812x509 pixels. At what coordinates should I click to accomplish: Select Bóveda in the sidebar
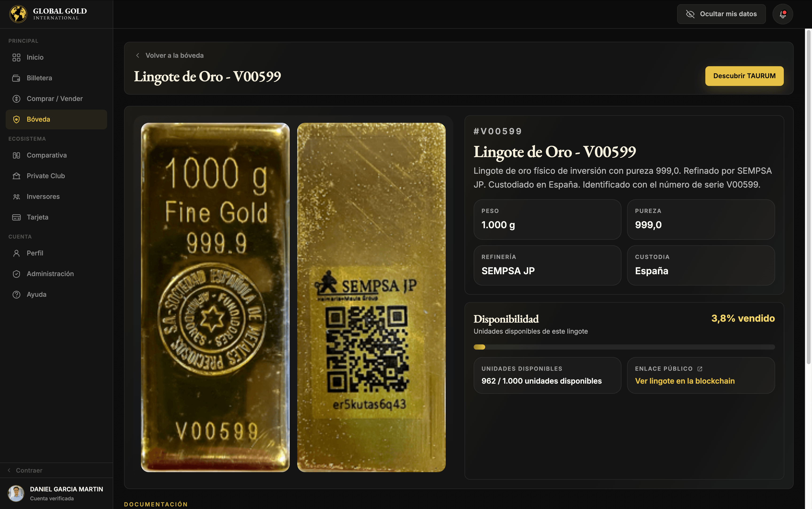click(x=56, y=120)
